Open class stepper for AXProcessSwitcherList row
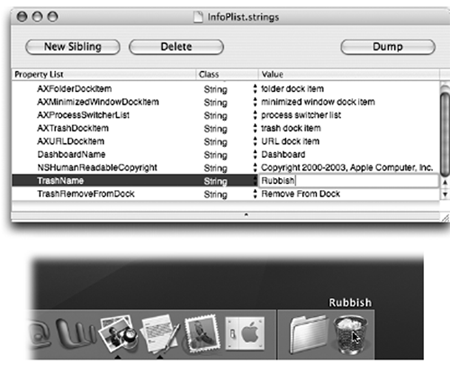This screenshot has width=450, height=372. pyautogui.click(x=255, y=115)
